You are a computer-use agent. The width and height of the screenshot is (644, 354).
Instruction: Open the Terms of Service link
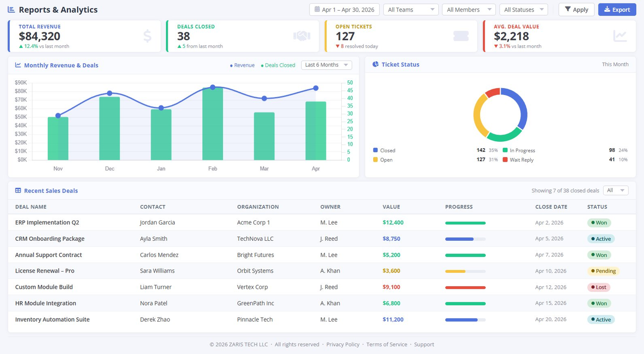click(x=387, y=344)
